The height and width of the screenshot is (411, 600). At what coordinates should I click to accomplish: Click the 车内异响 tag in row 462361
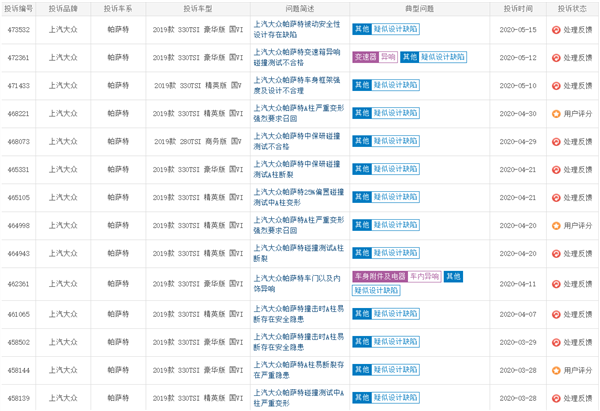coord(424,277)
